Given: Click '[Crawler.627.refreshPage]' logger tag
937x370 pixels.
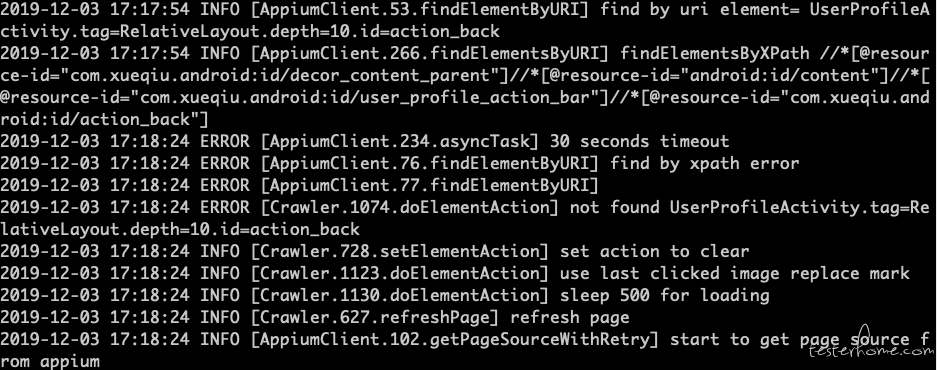Looking at the screenshot, I should tap(375, 317).
